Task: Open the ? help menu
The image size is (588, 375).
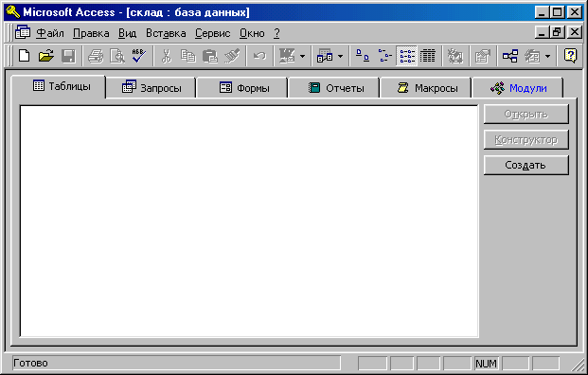Action: tap(276, 33)
